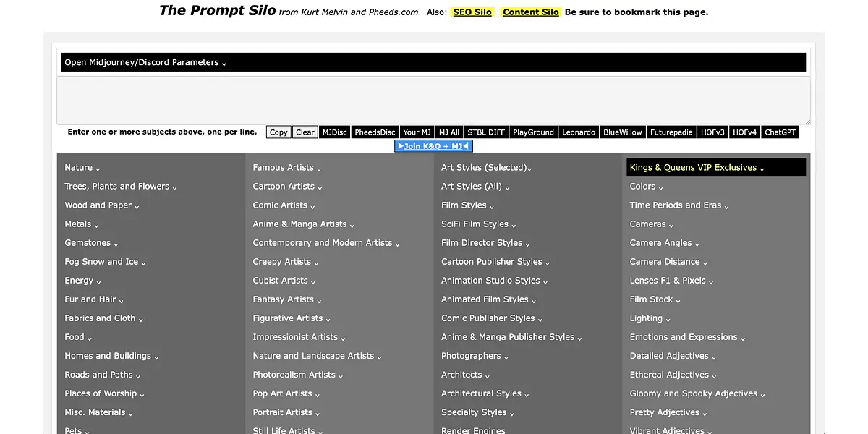This screenshot has width=868, height=434.
Task: Expand the Nature category
Action: [x=82, y=168]
